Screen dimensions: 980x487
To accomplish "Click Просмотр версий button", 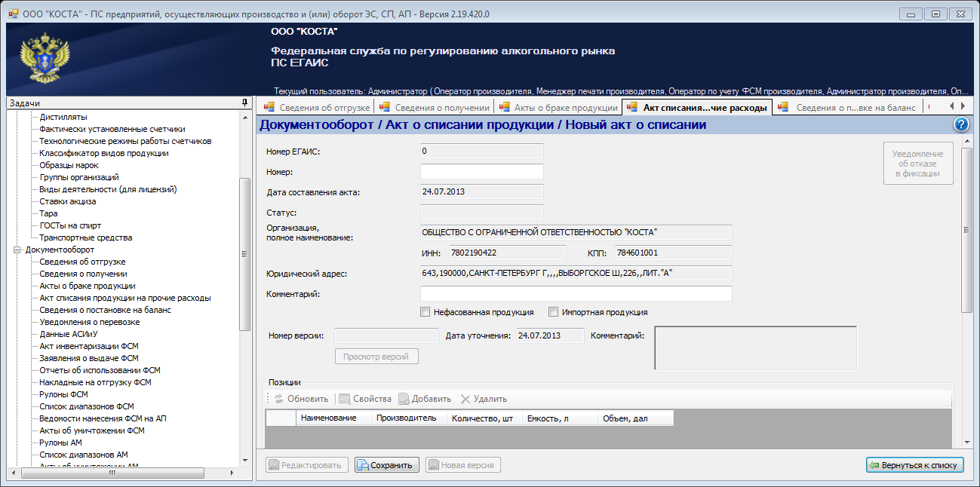I will tap(376, 357).
